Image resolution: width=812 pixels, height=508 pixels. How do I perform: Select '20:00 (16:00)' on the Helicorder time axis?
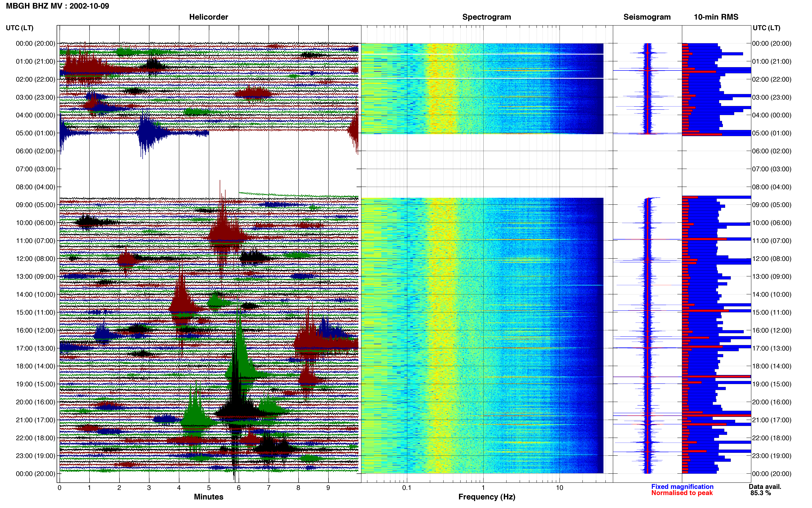pyautogui.click(x=36, y=402)
